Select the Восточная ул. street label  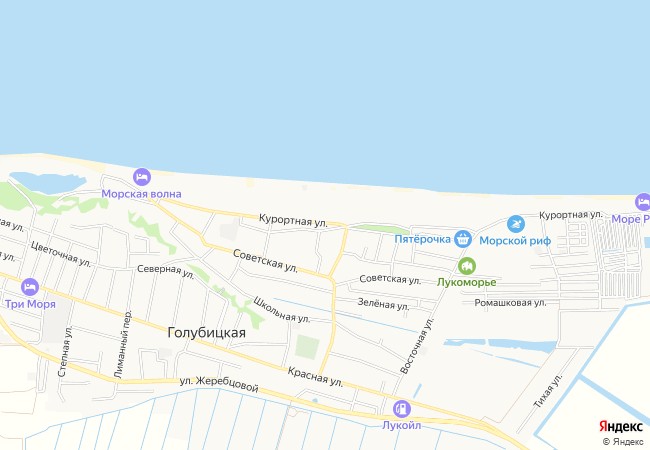click(417, 346)
